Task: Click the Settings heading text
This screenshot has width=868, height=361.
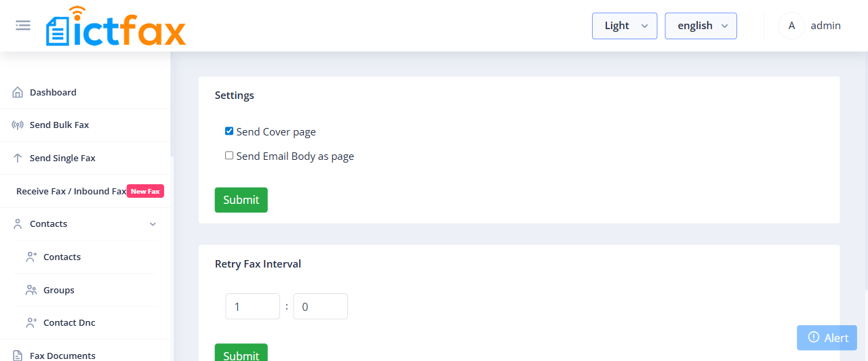Action: pos(235,95)
